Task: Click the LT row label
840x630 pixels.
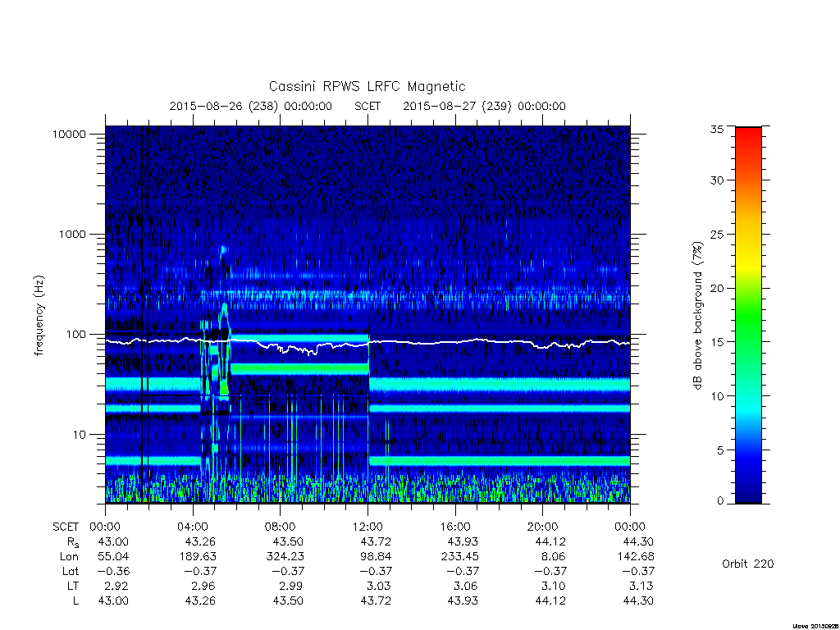Action: [x=73, y=586]
